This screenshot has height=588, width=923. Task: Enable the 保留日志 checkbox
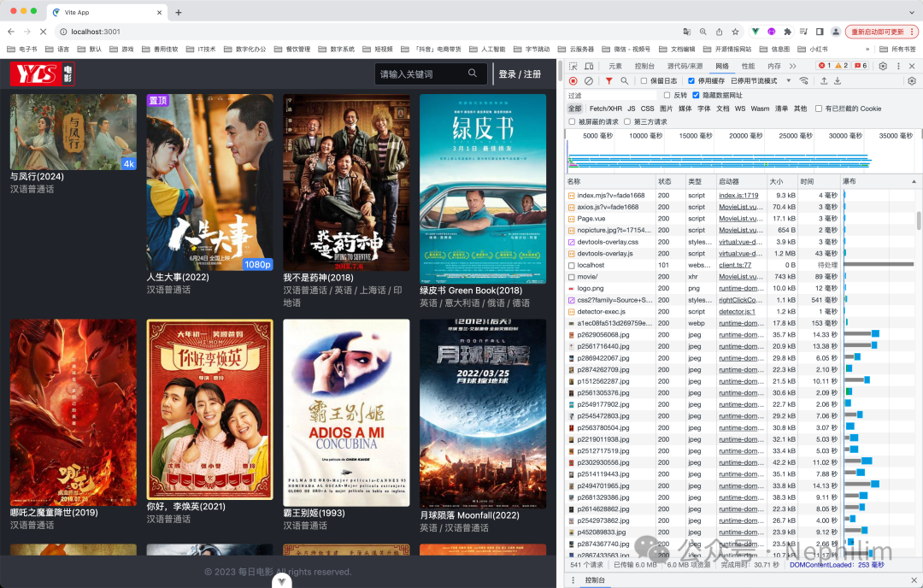[644, 80]
